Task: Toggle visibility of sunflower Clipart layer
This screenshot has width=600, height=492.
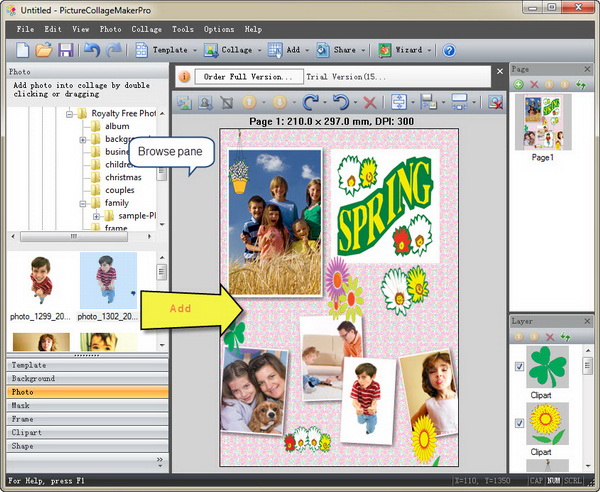Action: (519, 423)
